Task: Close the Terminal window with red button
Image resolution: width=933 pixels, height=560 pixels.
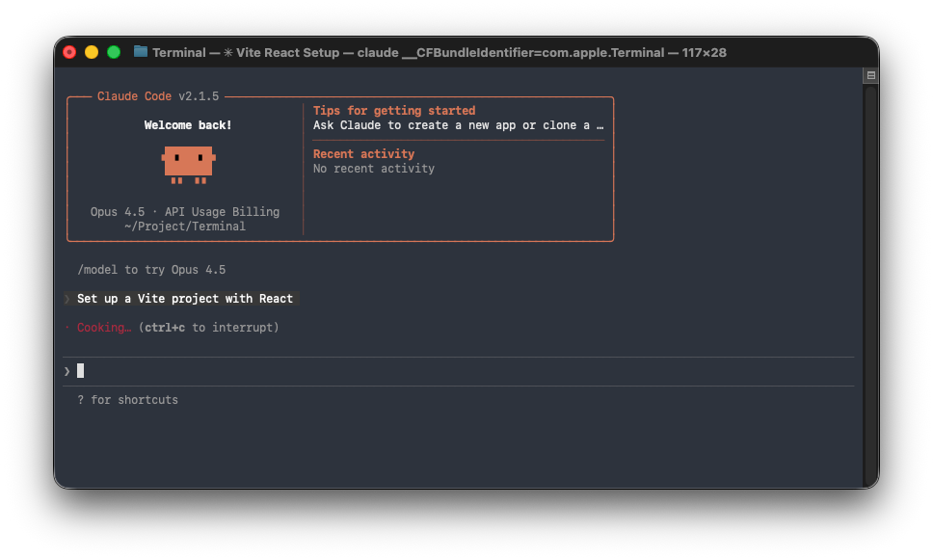Action: (69, 52)
